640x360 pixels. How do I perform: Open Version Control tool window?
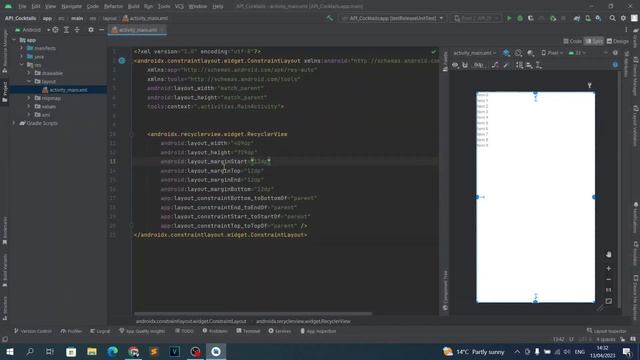coord(33,331)
